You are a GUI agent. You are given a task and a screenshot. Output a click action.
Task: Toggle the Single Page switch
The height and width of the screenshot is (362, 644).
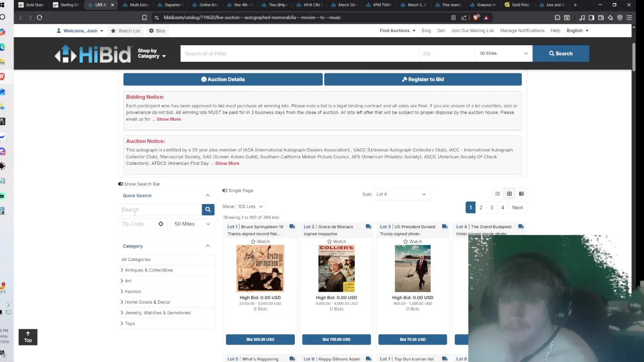tap(225, 191)
